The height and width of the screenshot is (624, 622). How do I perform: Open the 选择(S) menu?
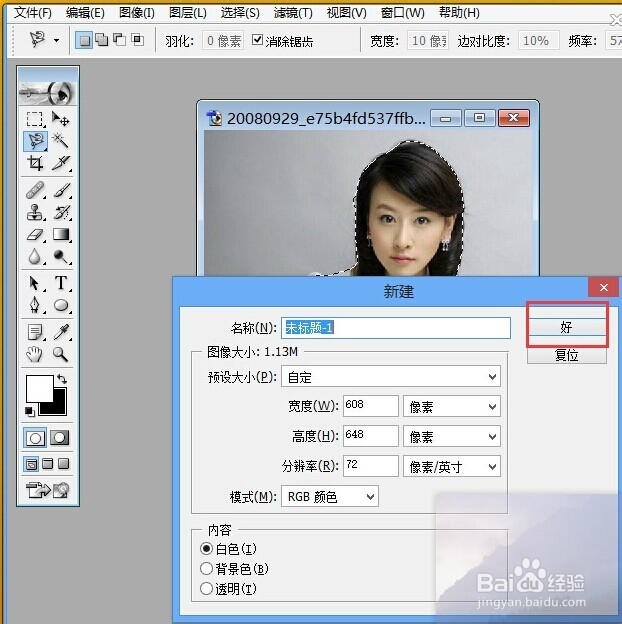click(x=240, y=13)
